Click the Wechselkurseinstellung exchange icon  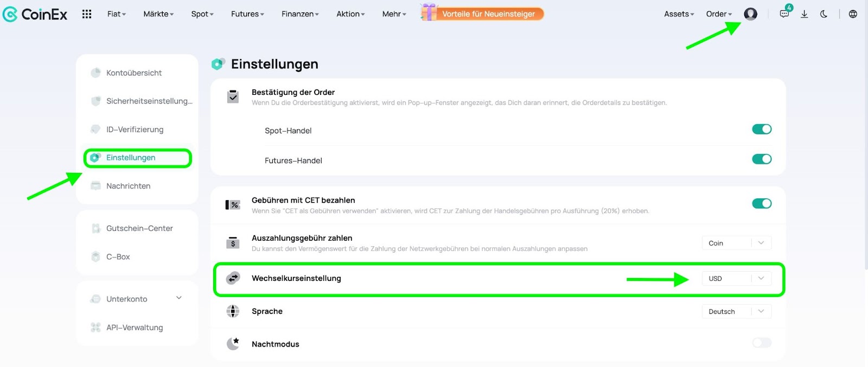click(x=233, y=278)
